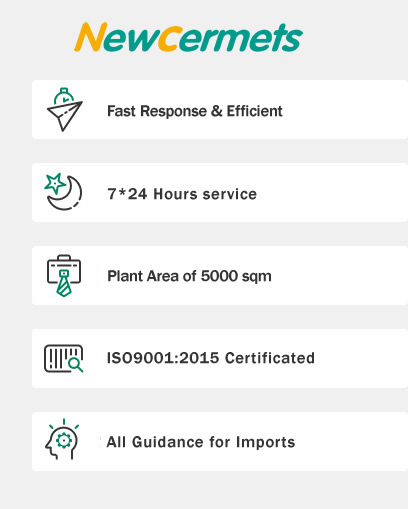The height and width of the screenshot is (509, 408).
Task: Click the teal "ermets" part of the logo
Action: coord(242,38)
